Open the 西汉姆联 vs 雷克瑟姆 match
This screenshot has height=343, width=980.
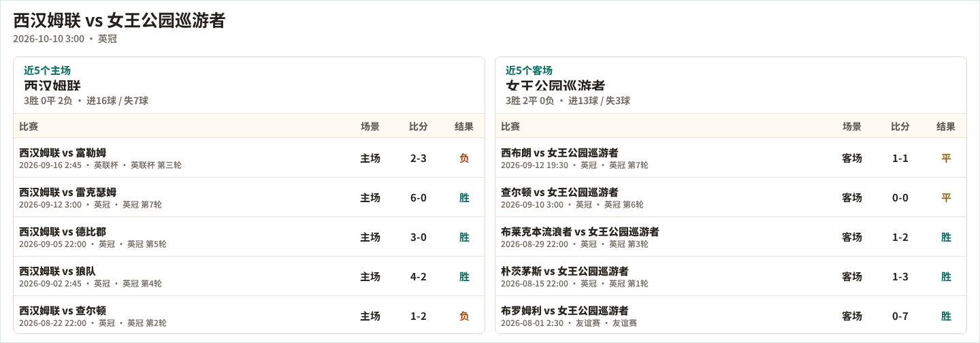[249, 197]
